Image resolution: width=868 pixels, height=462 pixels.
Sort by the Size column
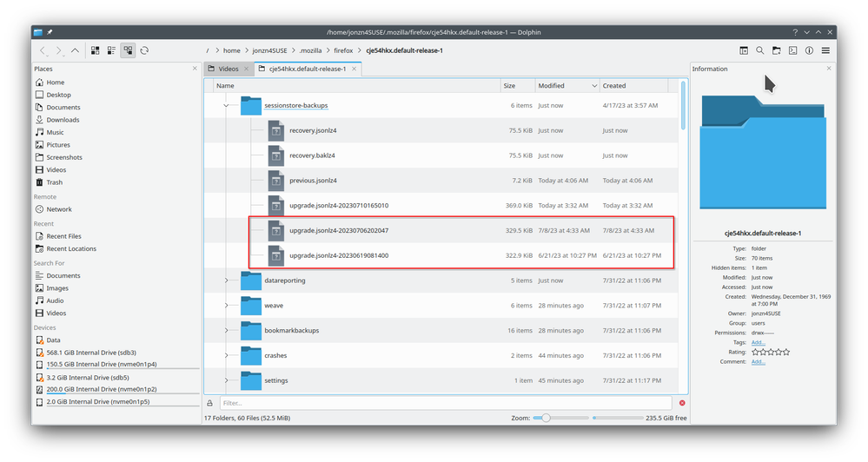click(x=518, y=86)
